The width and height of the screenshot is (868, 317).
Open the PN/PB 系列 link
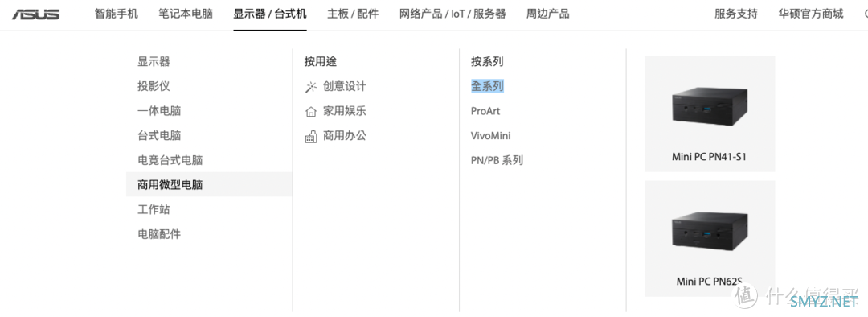point(497,160)
